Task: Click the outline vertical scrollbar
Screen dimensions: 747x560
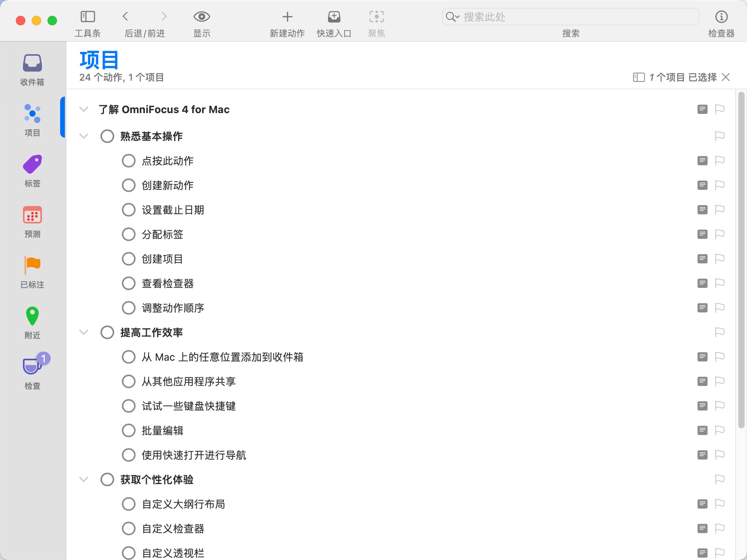Action: (741, 260)
